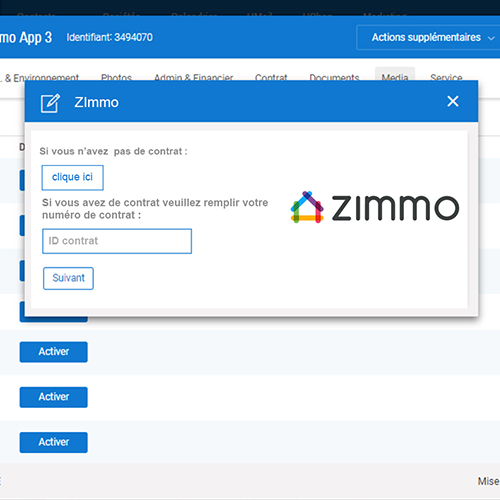Click the bottom Activer button
The image size is (500, 500).
[x=54, y=442]
